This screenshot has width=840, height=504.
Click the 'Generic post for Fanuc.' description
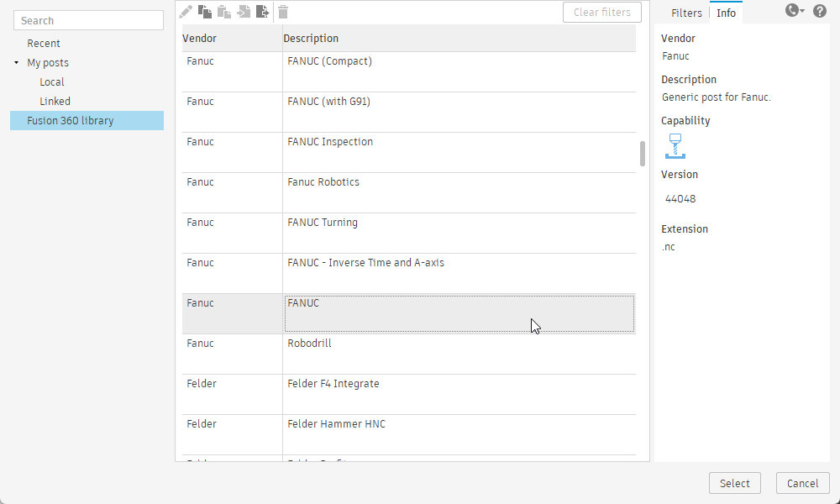pos(717,97)
